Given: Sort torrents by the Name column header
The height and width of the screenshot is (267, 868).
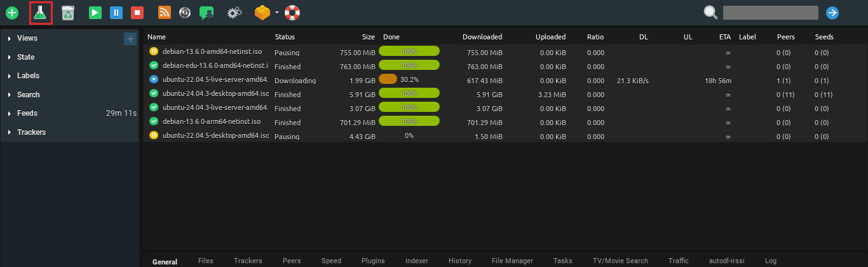Looking at the screenshot, I should [x=156, y=37].
